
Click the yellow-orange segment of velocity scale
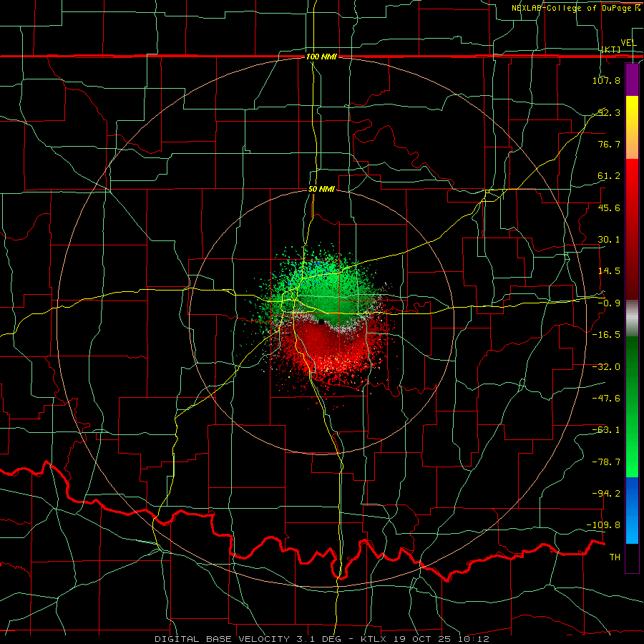point(632,127)
